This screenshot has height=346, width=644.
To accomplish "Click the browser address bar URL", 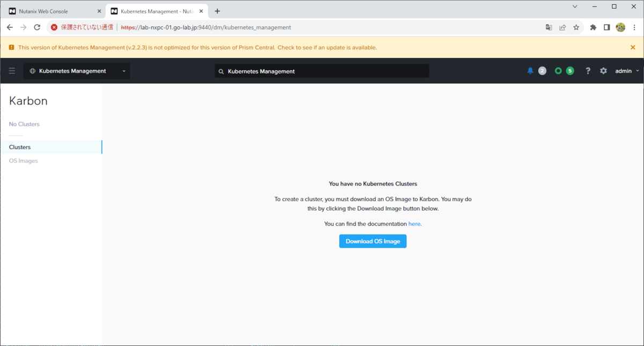I will [x=206, y=27].
